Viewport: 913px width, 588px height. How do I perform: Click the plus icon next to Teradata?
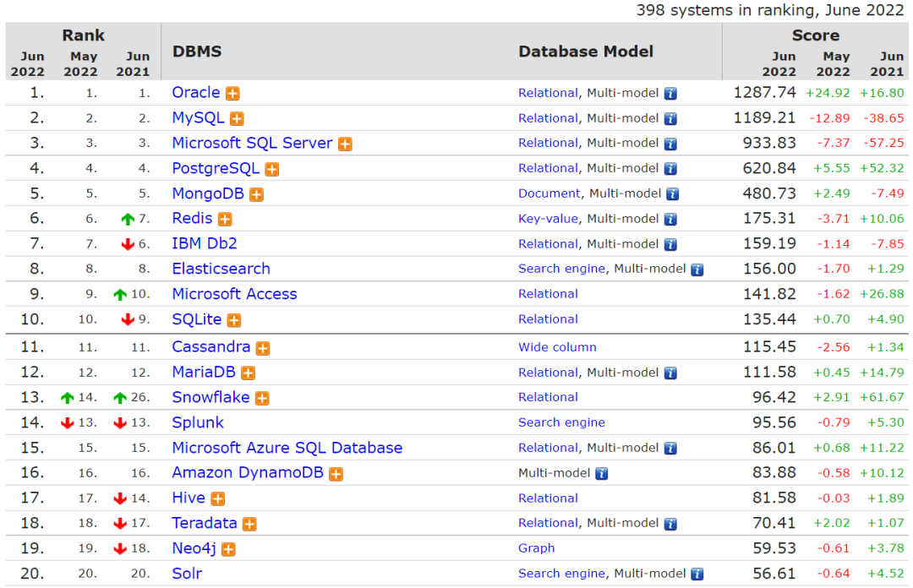point(249,524)
